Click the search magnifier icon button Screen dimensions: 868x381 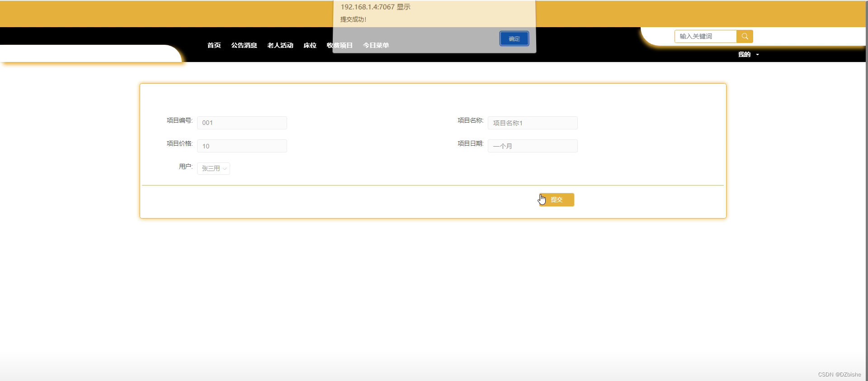(745, 36)
